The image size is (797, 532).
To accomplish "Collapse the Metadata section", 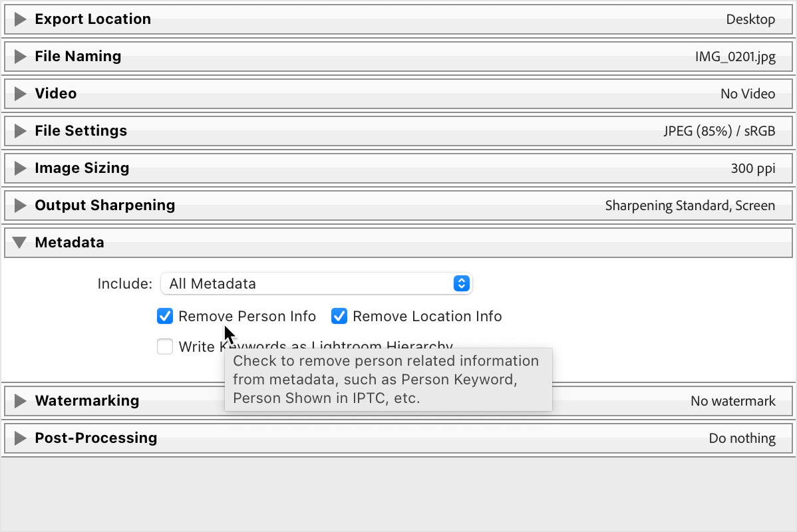I will 19,242.
